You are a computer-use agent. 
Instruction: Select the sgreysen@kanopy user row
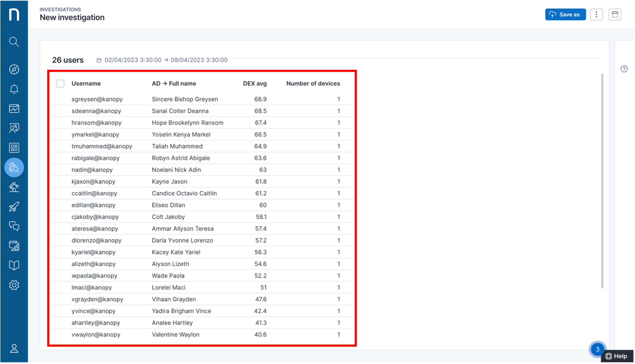(97, 99)
